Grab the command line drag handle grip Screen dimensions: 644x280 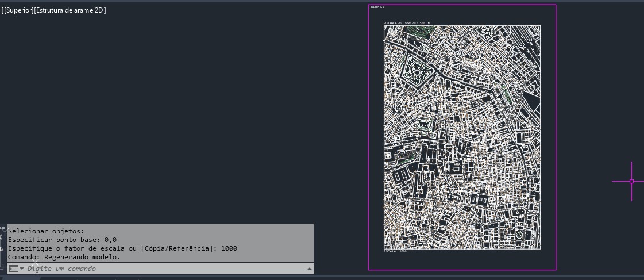click(x=2, y=229)
